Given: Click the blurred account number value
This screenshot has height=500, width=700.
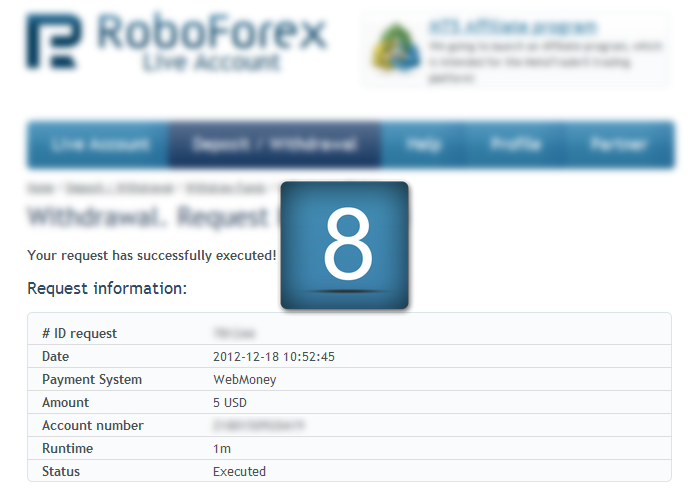Looking at the screenshot, I should click(x=259, y=425).
